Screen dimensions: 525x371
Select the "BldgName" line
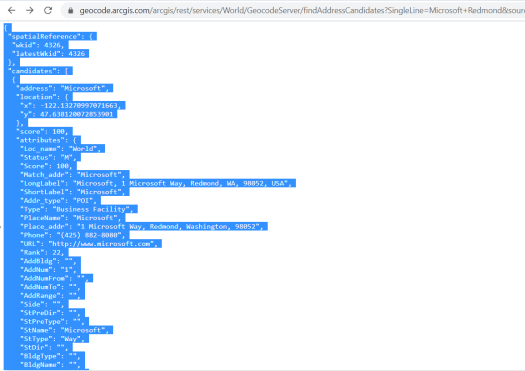pyautogui.click(x=52, y=365)
